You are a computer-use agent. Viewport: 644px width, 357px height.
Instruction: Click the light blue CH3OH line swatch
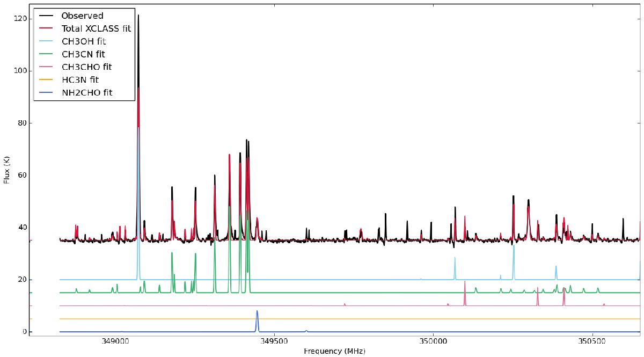pos(46,41)
